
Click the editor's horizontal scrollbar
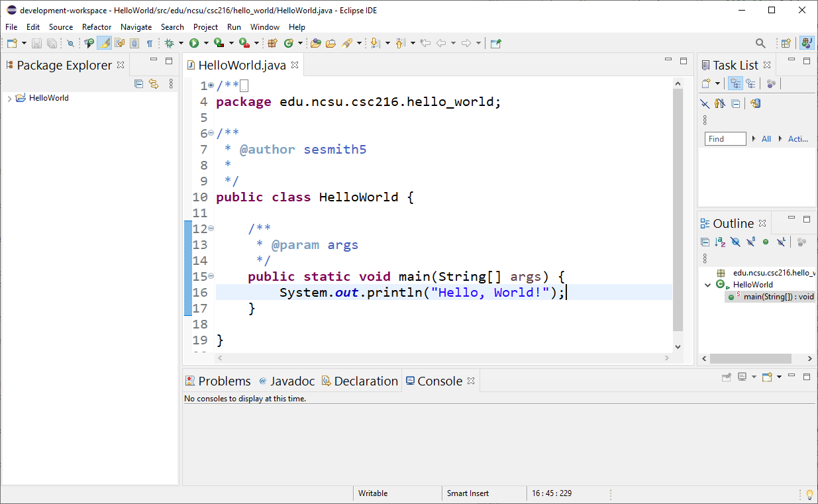(x=444, y=358)
